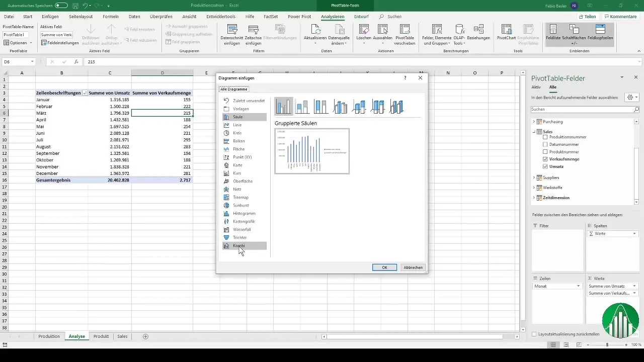Choose the Histogramm chart type
This screenshot has width=644, height=362.
[x=244, y=213]
